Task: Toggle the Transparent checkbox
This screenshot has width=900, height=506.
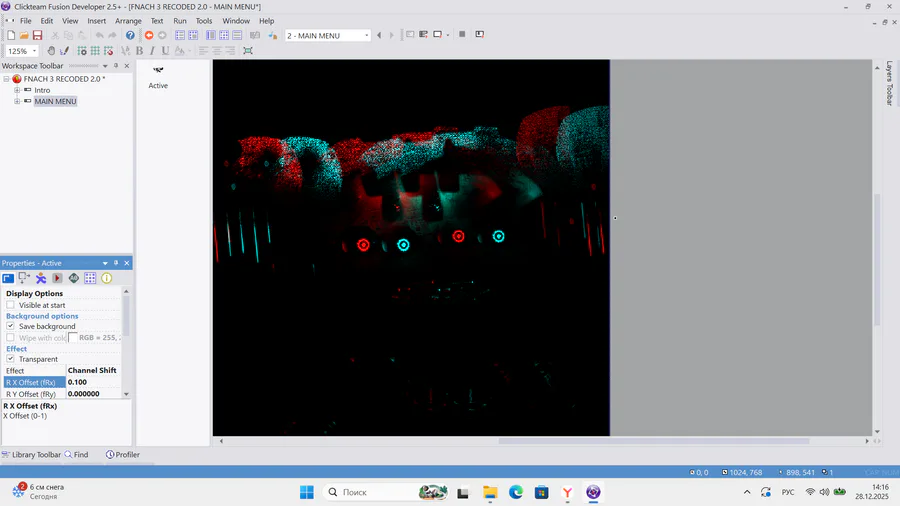Action: click(10, 359)
